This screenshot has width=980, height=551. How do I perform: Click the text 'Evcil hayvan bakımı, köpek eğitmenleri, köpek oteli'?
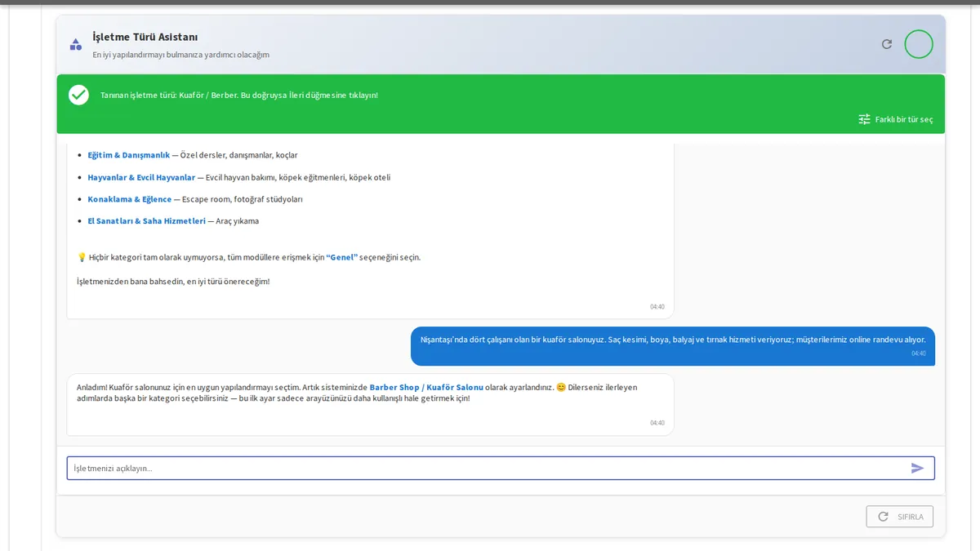[298, 177]
